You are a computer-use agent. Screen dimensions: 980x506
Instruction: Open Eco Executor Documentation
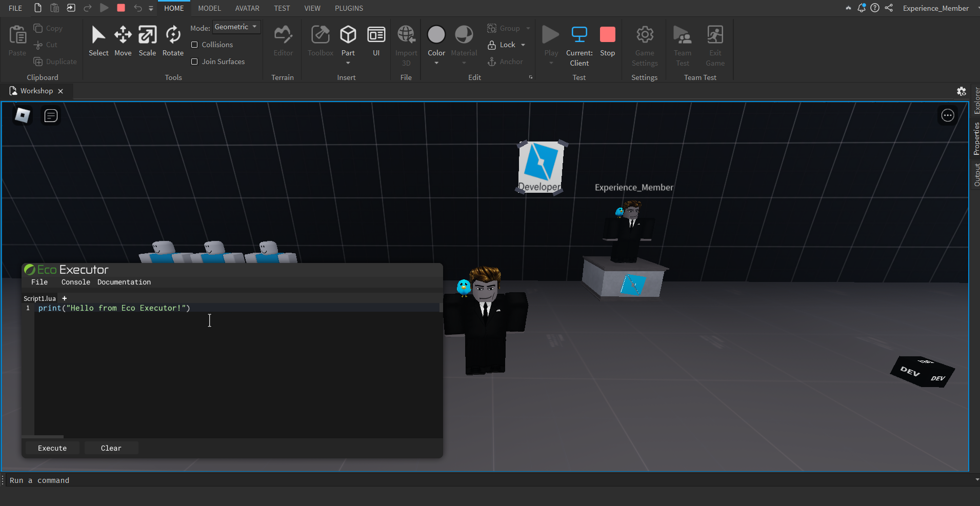[x=124, y=282]
